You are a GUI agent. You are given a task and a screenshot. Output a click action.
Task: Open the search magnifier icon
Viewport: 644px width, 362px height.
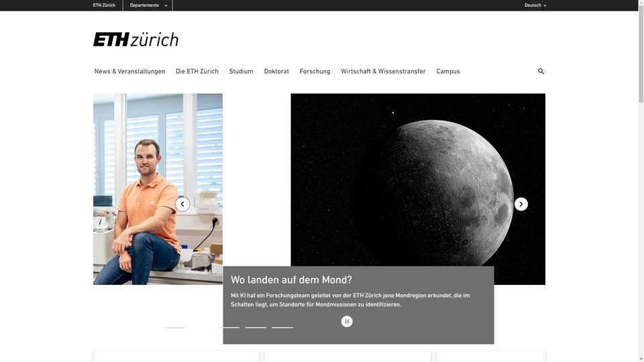coord(541,72)
